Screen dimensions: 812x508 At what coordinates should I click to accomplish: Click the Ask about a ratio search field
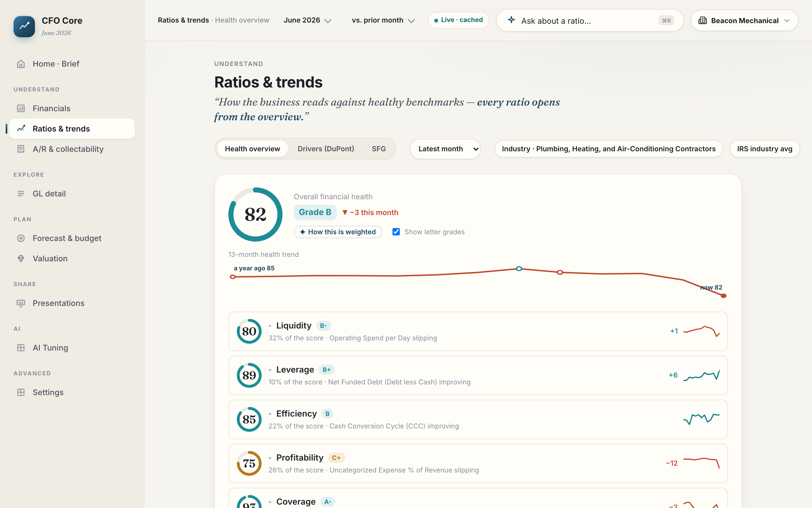(x=590, y=21)
